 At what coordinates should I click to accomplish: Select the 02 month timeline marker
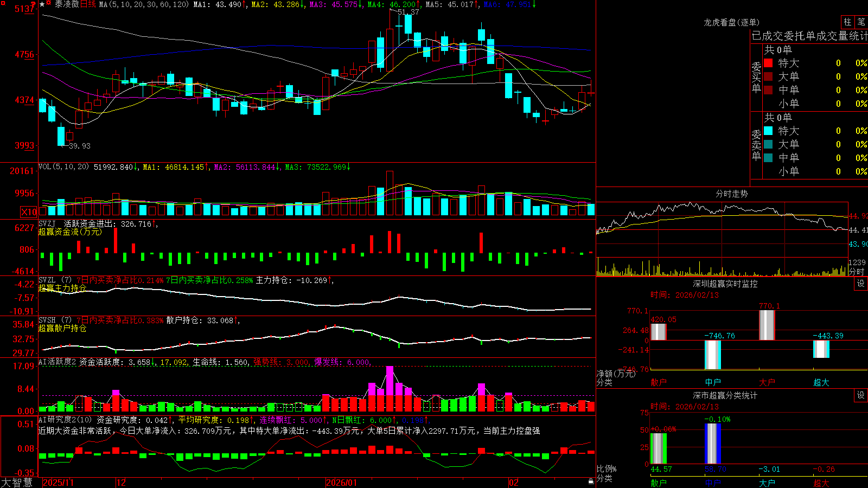click(x=514, y=483)
